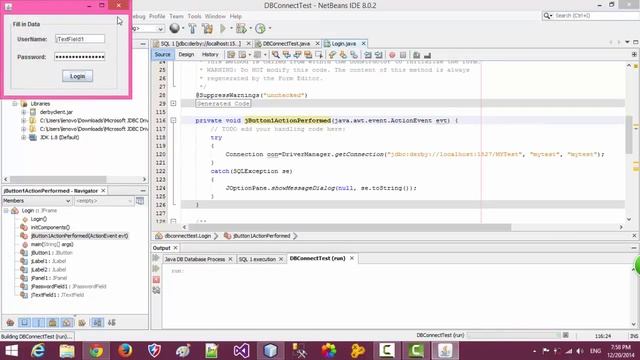The width and height of the screenshot is (640, 360).
Task: Click Next Bookmark editor icon
Action: (x=343, y=55)
